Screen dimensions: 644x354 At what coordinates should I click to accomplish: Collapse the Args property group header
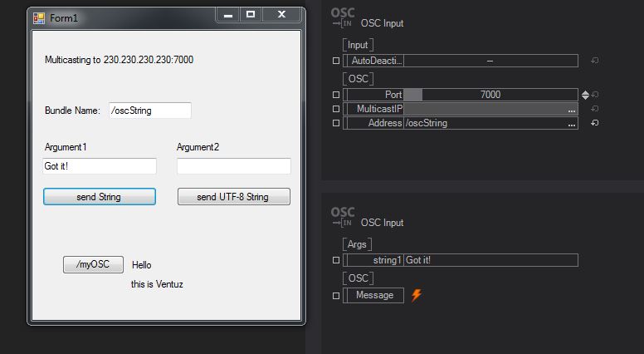tap(357, 244)
